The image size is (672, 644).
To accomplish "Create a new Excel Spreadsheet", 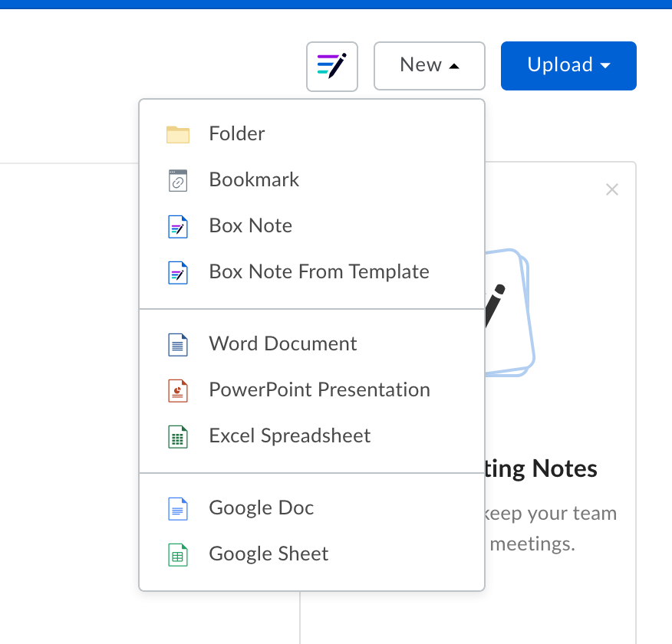I will (x=312, y=435).
